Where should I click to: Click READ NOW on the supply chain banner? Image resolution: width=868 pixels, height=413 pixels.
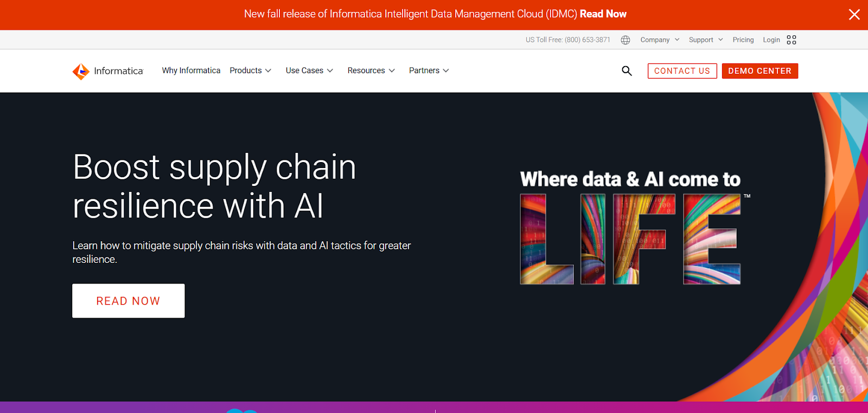[128, 301]
